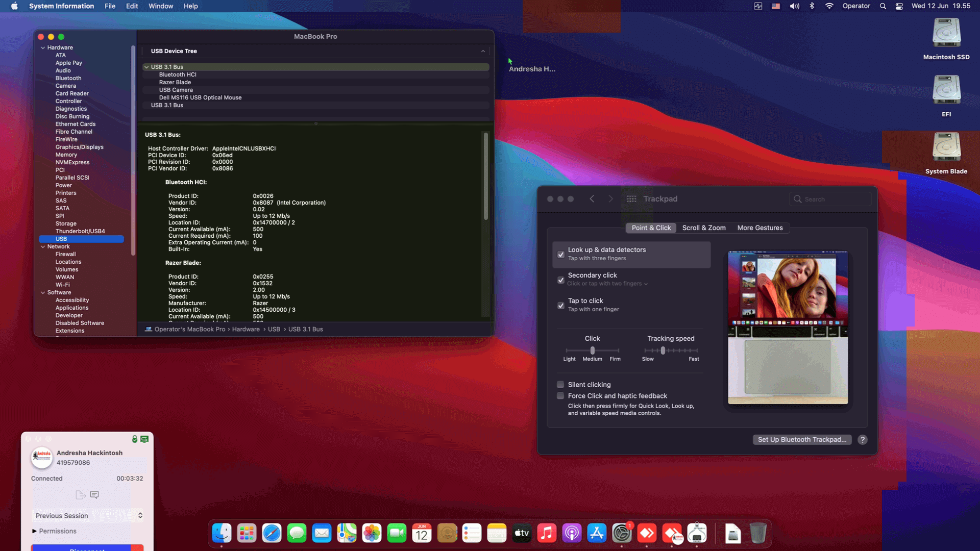Open Launchpad from the Dock
980x551 pixels.
coord(247,534)
